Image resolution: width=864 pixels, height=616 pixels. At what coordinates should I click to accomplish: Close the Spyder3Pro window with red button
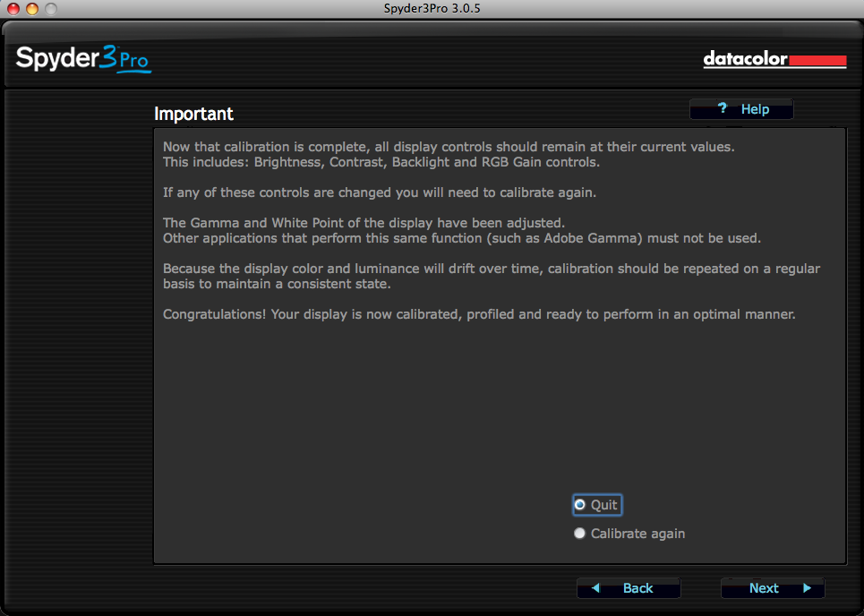(13, 9)
